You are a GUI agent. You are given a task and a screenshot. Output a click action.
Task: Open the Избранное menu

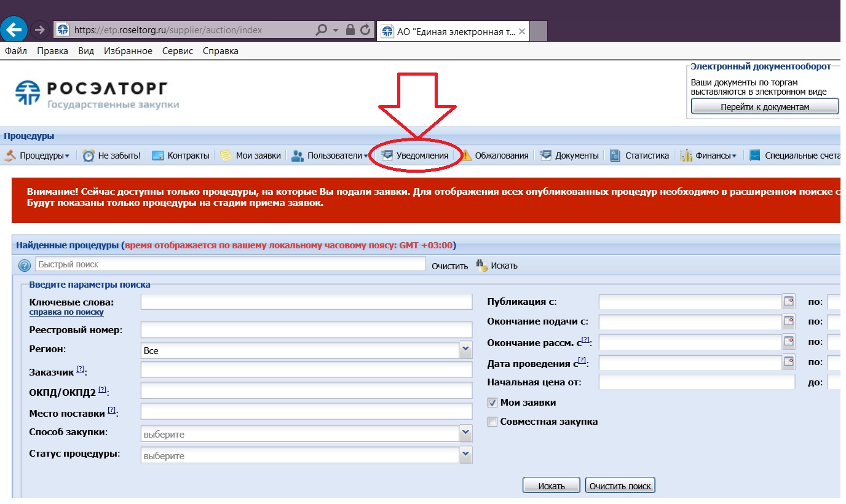(128, 51)
